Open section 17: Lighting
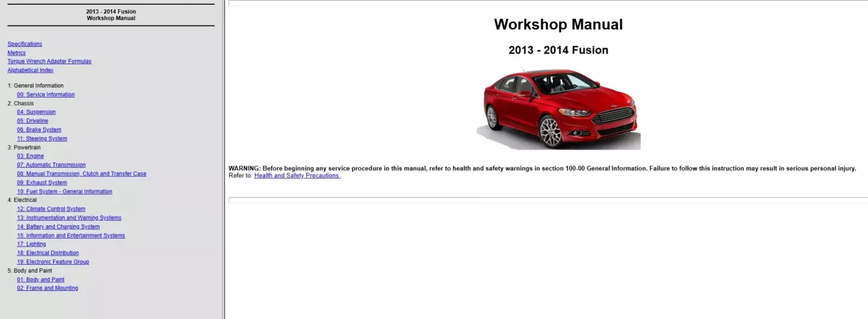The width and height of the screenshot is (868, 319). point(31,245)
